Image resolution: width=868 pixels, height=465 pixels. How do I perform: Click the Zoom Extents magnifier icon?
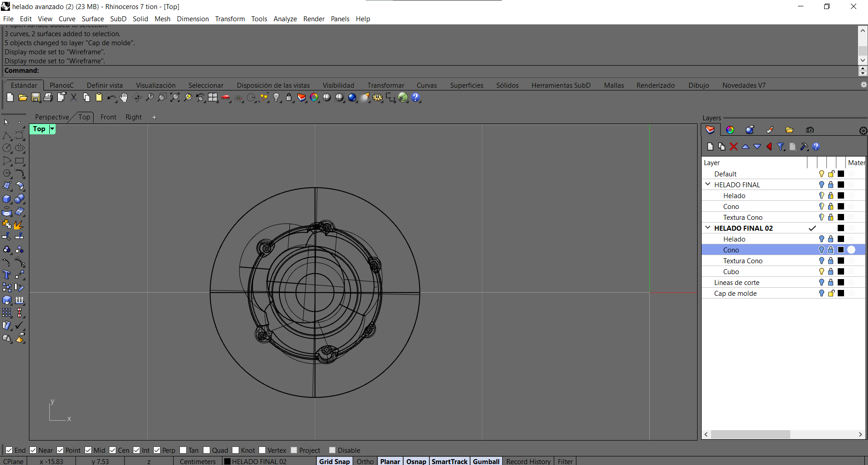pos(175,98)
